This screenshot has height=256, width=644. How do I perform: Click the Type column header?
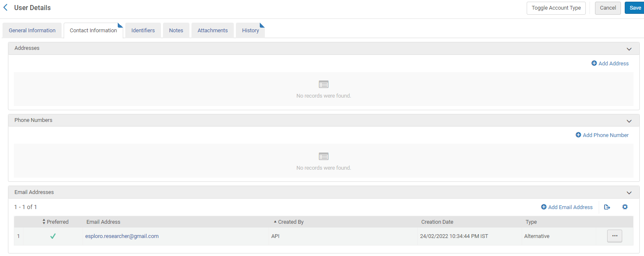click(531, 222)
